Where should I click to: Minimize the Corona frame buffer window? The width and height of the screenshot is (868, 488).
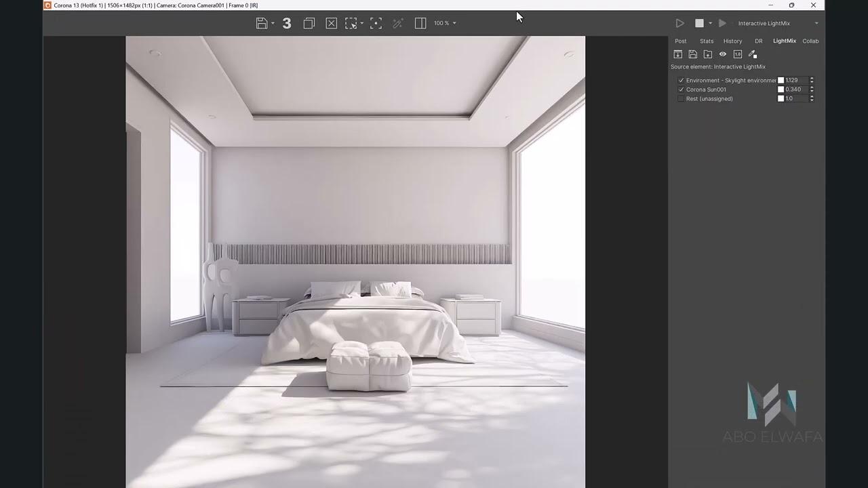770,5
